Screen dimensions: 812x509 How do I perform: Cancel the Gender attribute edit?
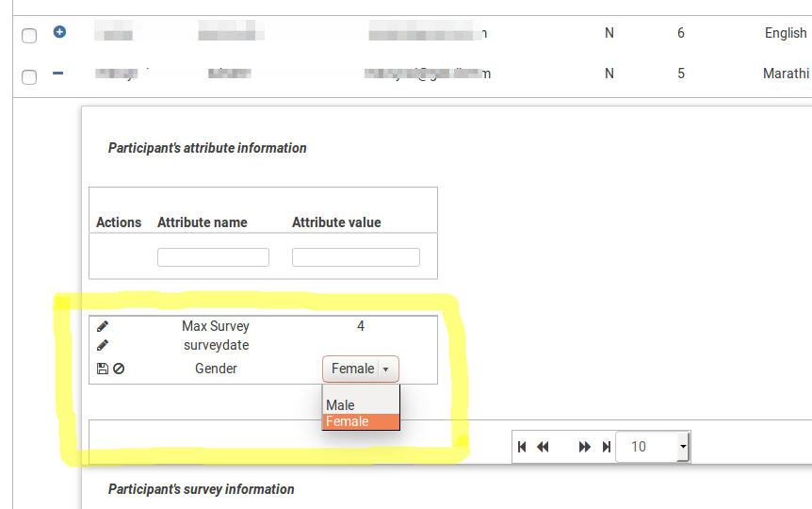[119, 369]
